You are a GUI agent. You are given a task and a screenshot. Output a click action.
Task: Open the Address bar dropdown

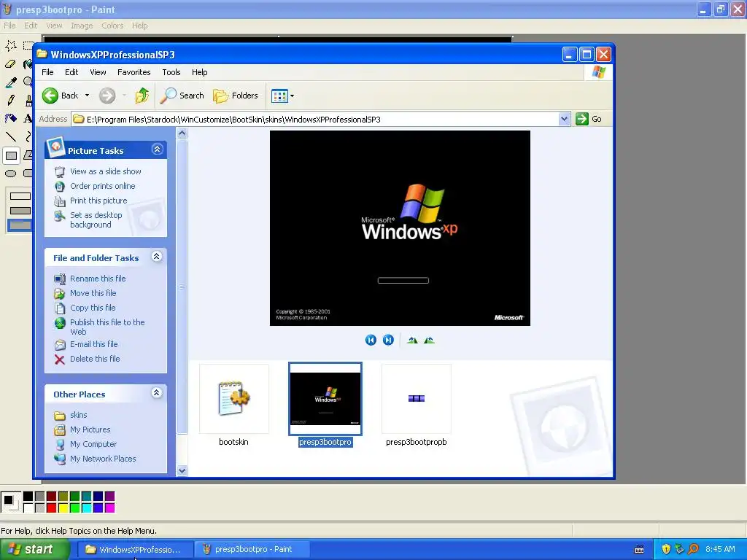[x=564, y=119]
